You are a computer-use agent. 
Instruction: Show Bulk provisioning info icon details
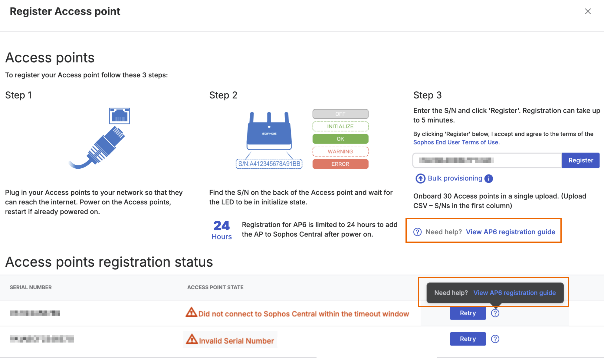click(489, 179)
